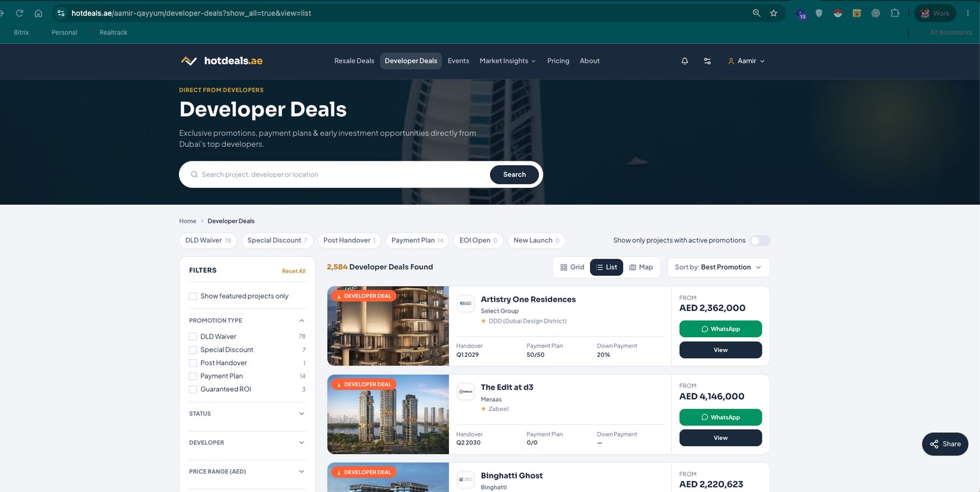Check the Post Handover filter box
Image resolution: width=980 pixels, height=492 pixels.
[x=193, y=363]
